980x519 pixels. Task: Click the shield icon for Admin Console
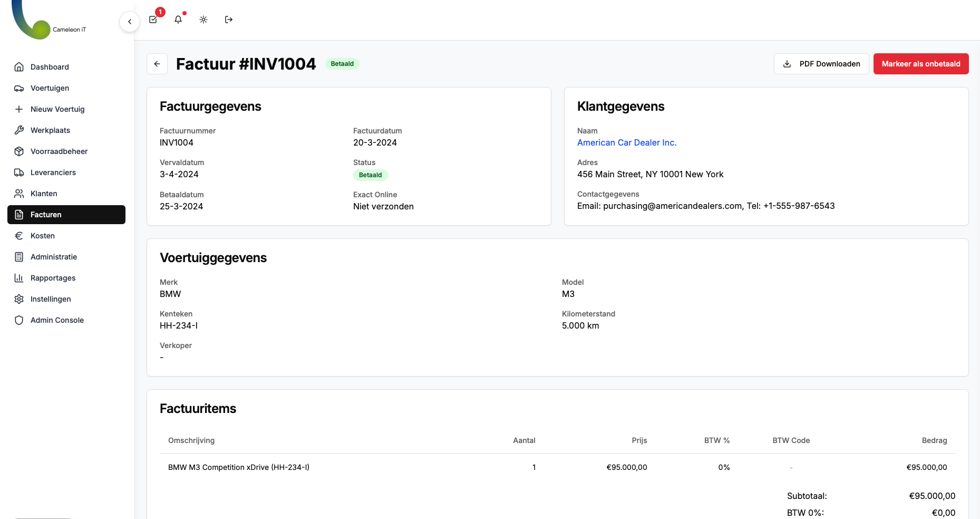coord(19,320)
